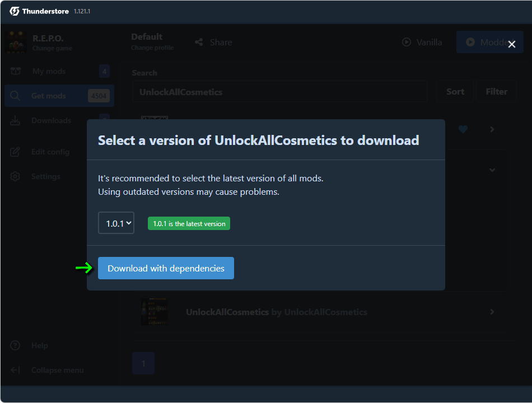Expand the first mod row chevron

(x=492, y=129)
